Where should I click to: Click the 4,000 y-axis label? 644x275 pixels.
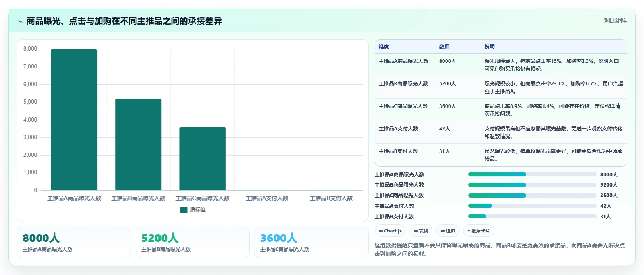pos(30,120)
